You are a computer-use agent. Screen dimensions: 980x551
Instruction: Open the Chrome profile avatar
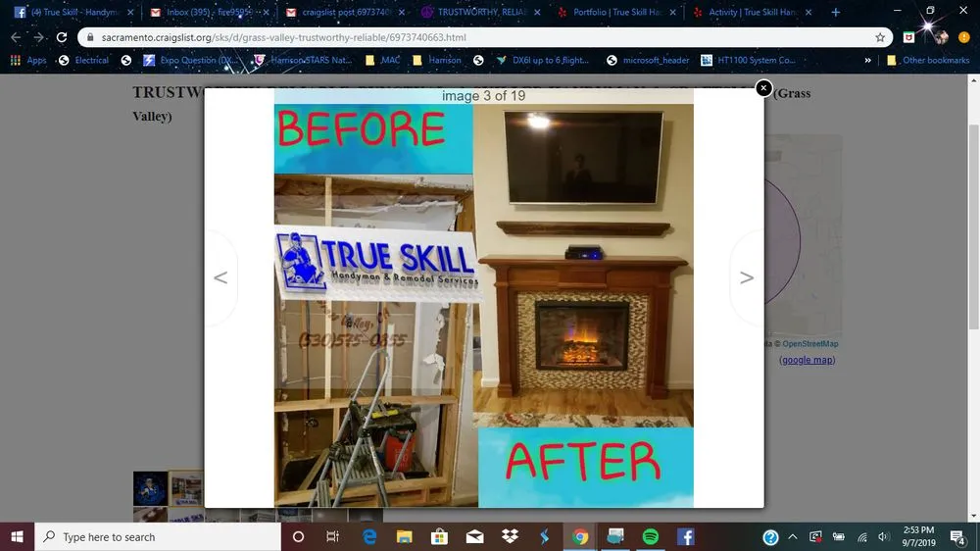tap(940, 37)
